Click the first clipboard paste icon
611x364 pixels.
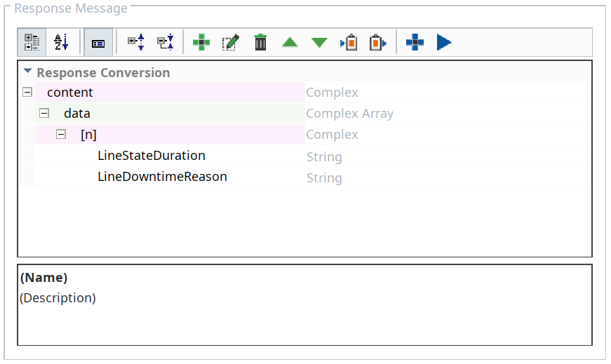point(349,43)
